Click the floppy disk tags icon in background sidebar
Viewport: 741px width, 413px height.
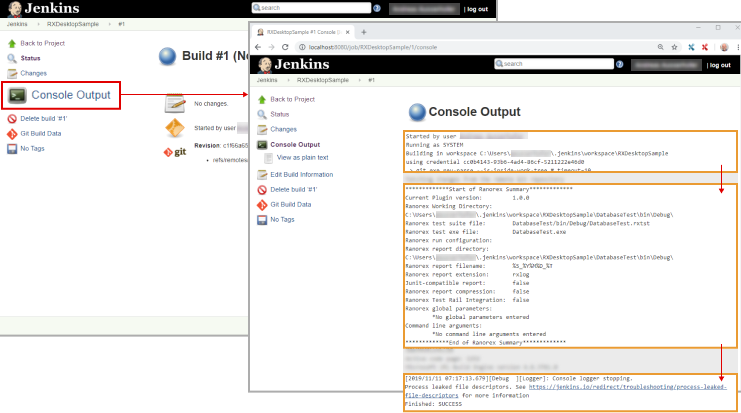[12, 149]
